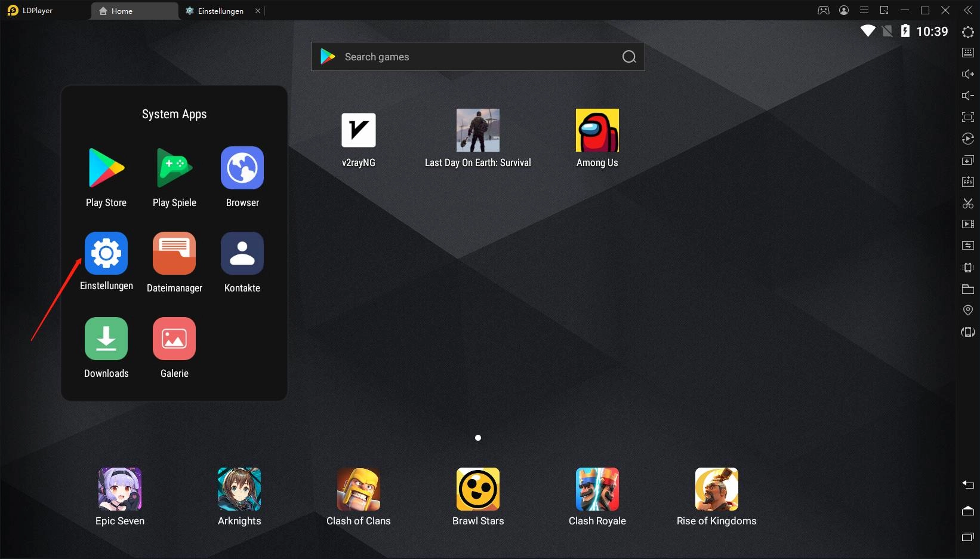Launch Last Day On Earth: Survival
Viewport: 980px width, 559px height.
(x=478, y=139)
